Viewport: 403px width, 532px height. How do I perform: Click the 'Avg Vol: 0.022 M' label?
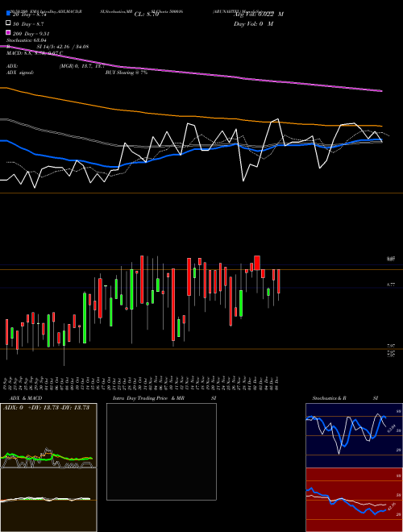[x=259, y=15]
